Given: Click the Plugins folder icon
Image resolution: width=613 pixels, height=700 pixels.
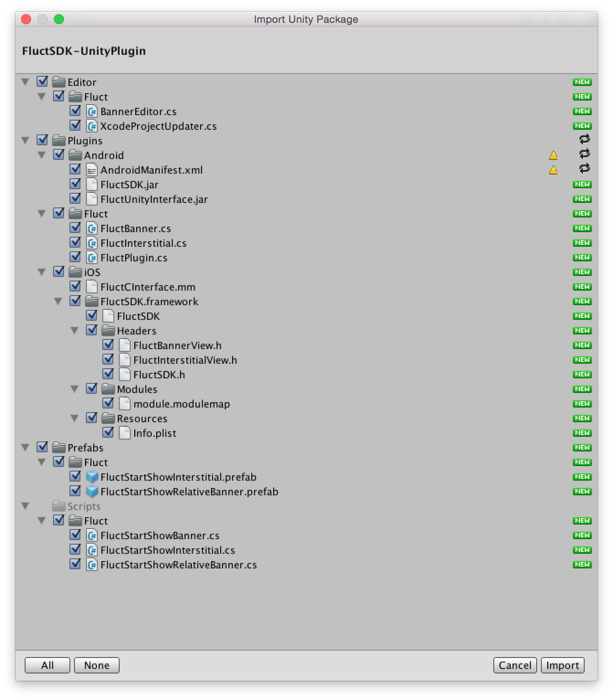Looking at the screenshot, I should coord(59,141).
